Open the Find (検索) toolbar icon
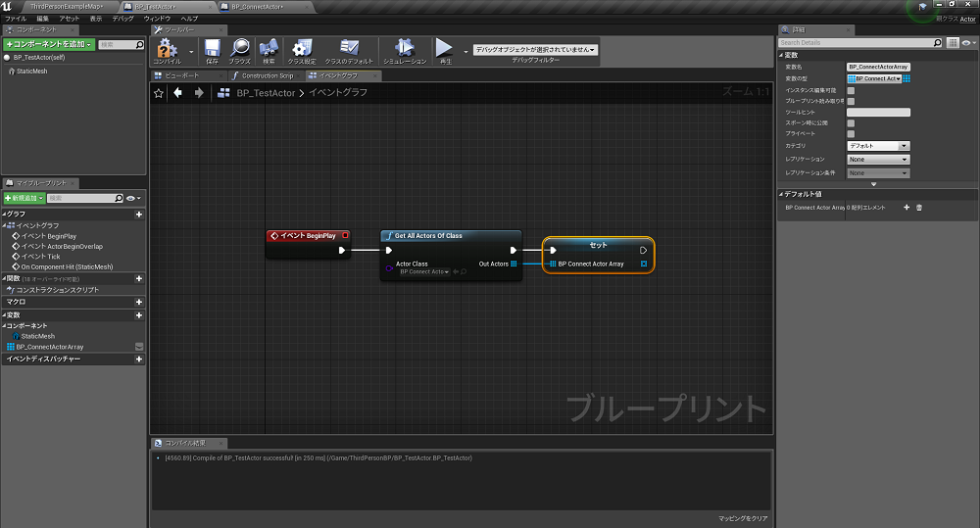The image size is (980, 528). [x=269, y=51]
